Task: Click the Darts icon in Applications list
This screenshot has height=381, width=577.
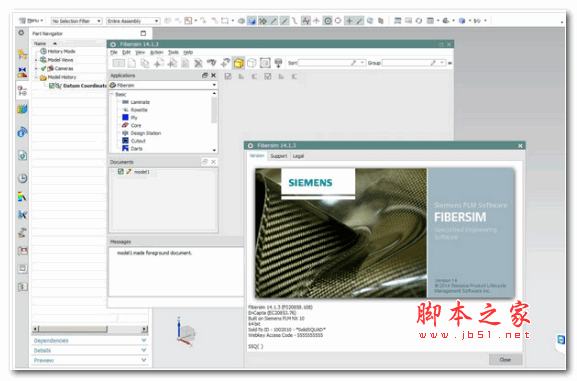Action: pos(125,148)
